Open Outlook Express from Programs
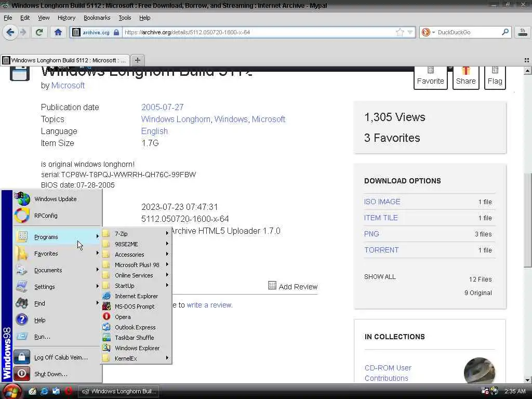The width and height of the screenshot is (532, 399). [x=136, y=327]
